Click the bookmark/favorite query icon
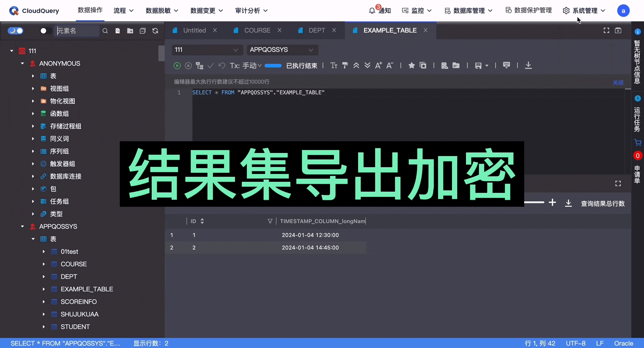This screenshot has height=348, width=644. tap(411, 65)
